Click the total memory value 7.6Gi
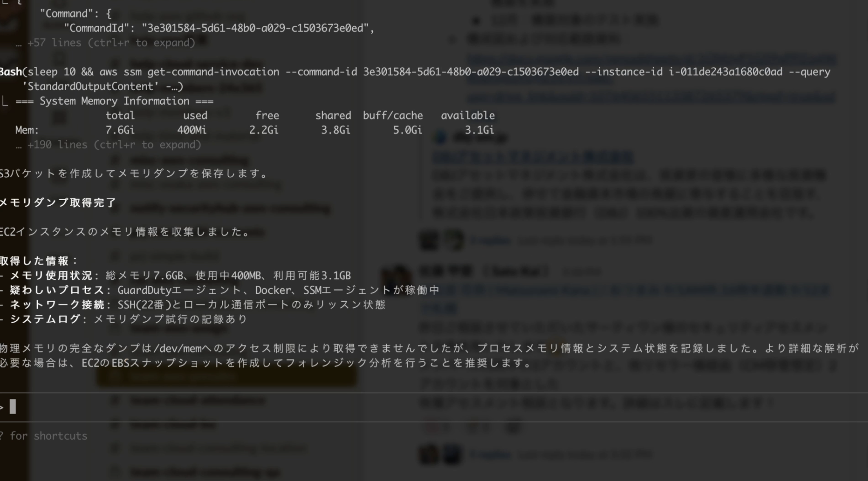The image size is (868, 481). (x=120, y=130)
